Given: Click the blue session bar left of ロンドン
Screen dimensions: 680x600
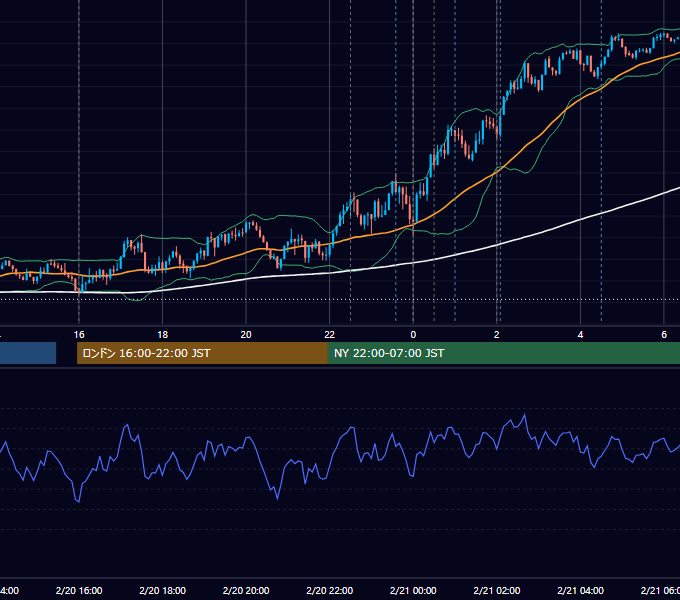Looking at the screenshot, I should point(28,353).
